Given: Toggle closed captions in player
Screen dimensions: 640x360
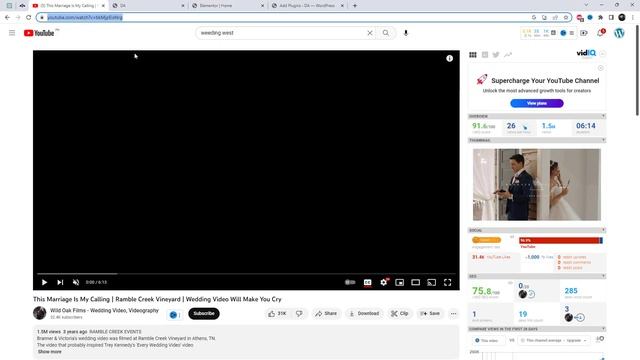Looking at the screenshot, I should (367, 282).
